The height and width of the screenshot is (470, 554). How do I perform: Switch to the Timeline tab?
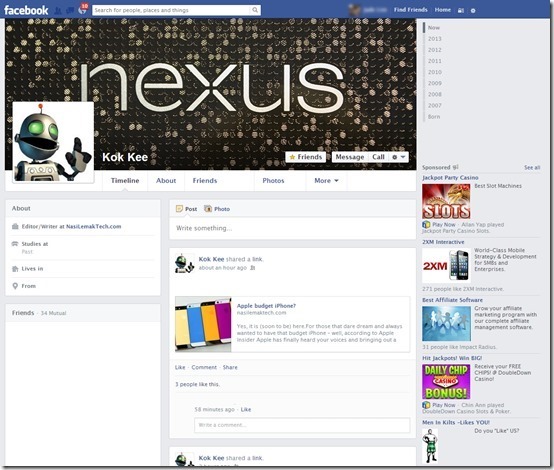tap(125, 181)
